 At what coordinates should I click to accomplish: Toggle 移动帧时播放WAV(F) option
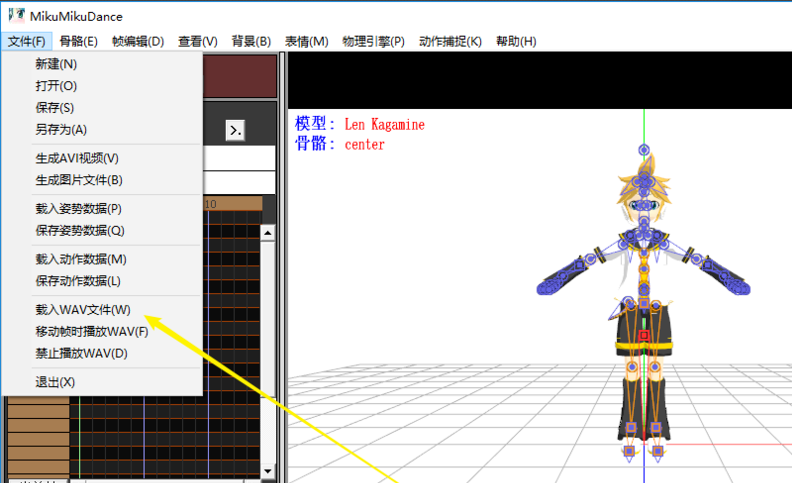point(92,331)
